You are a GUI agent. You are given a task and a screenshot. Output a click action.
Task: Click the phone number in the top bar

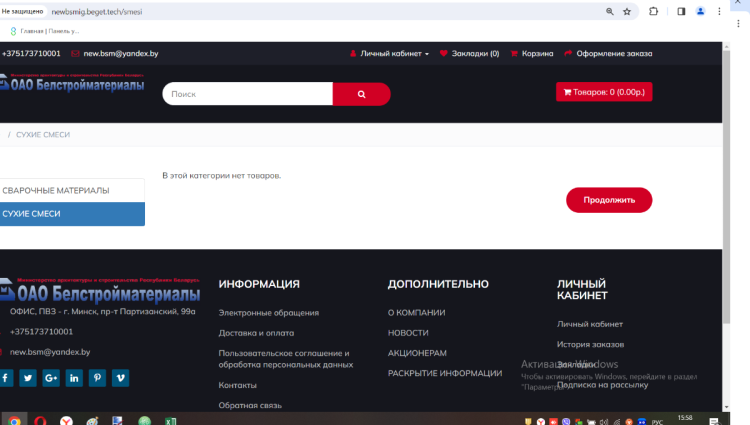coord(31,54)
